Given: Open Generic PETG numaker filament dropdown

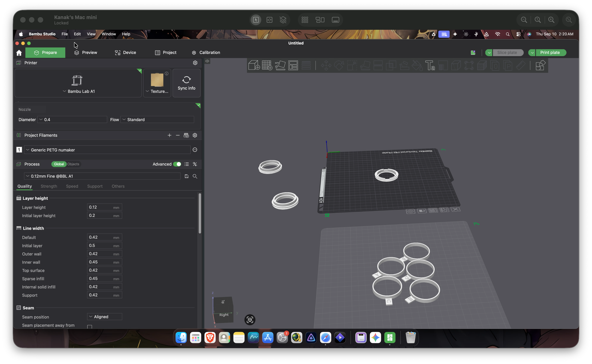Looking at the screenshot, I should click(x=107, y=150).
